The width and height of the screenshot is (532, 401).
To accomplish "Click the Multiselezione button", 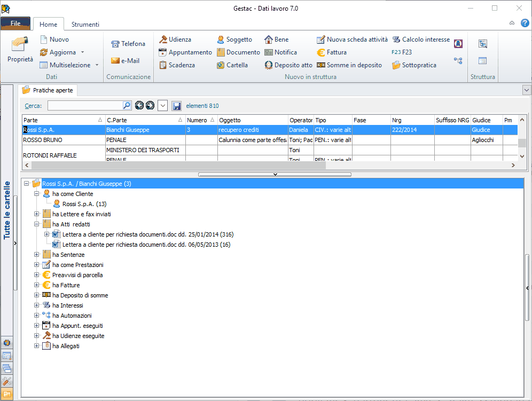I will click(x=65, y=65).
